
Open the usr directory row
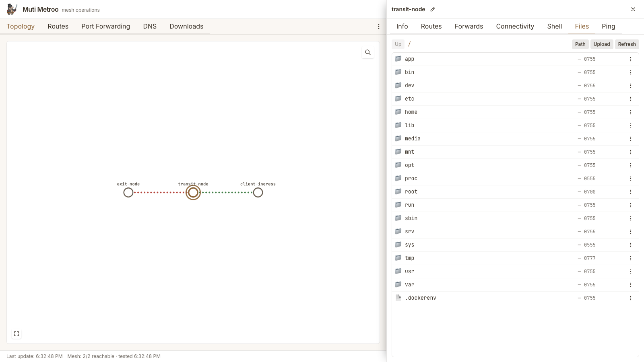(x=515, y=271)
